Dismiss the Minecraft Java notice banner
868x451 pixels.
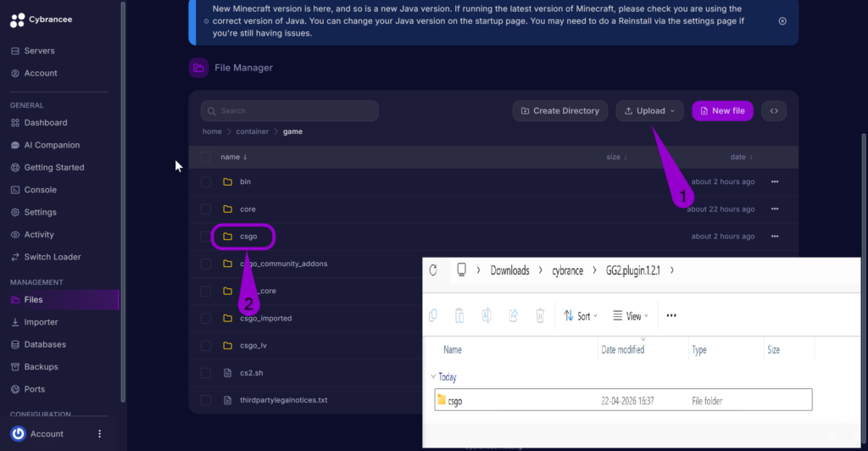[x=782, y=21]
